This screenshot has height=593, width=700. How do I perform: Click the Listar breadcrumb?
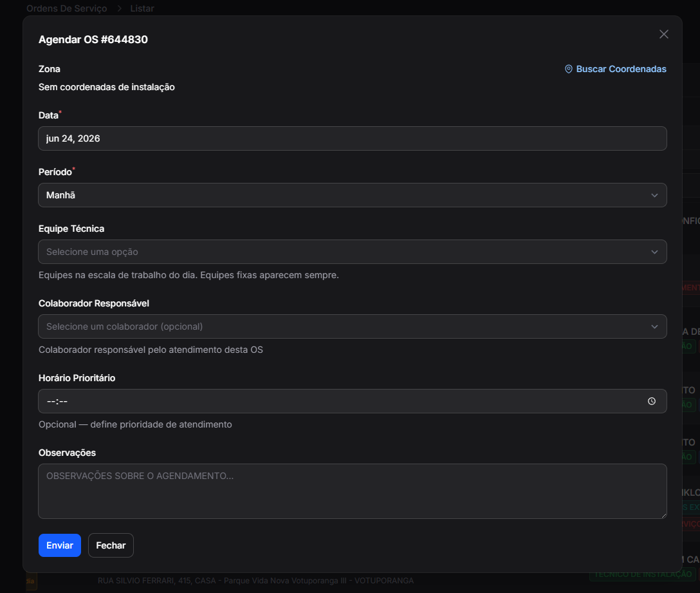point(142,8)
